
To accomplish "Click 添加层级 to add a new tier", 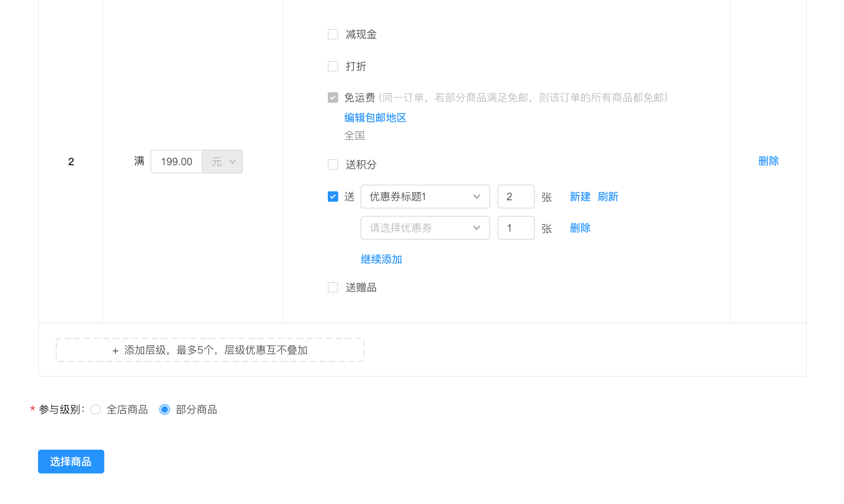I will 210,350.
